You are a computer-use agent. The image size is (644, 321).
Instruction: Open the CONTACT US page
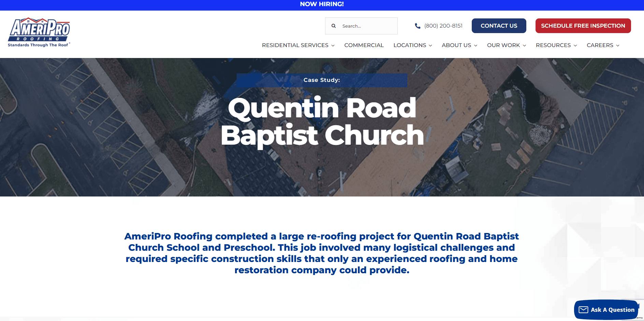coord(499,26)
